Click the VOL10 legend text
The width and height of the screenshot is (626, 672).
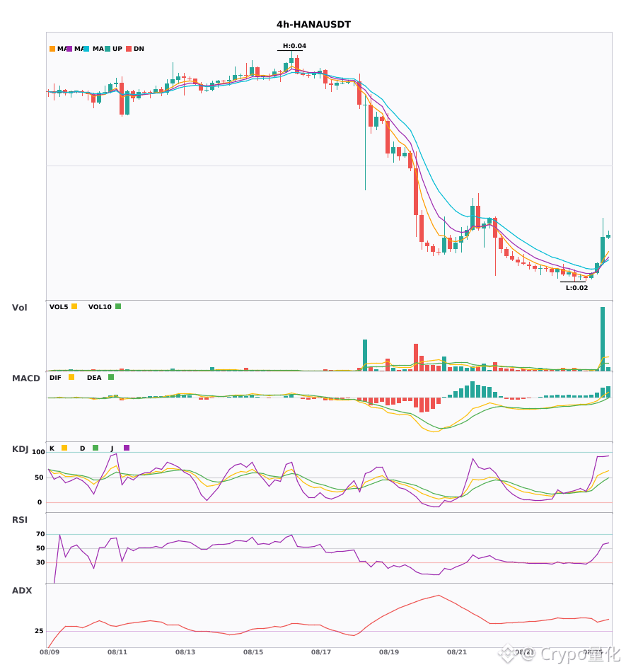tap(100, 307)
